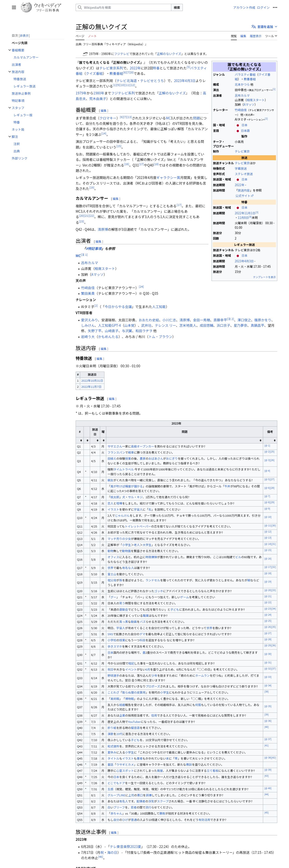Open クロマキー link in overview
The width and height of the screenshot is (289, 868).
[108, 118]
